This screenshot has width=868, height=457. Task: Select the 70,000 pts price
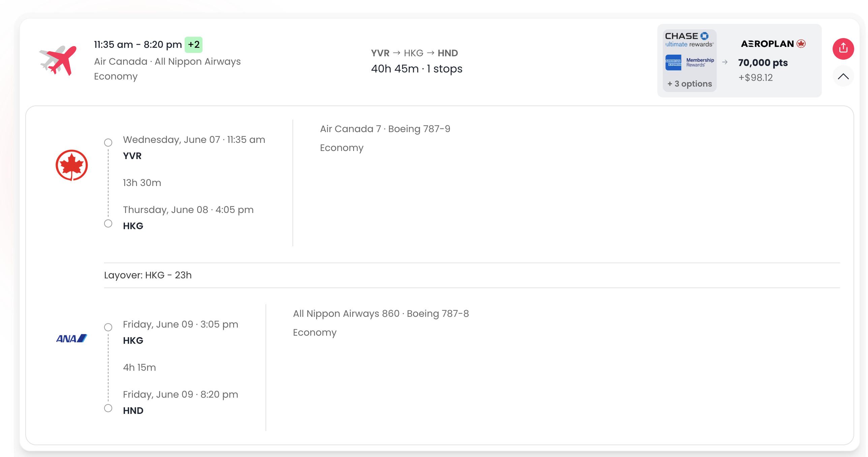pos(763,63)
